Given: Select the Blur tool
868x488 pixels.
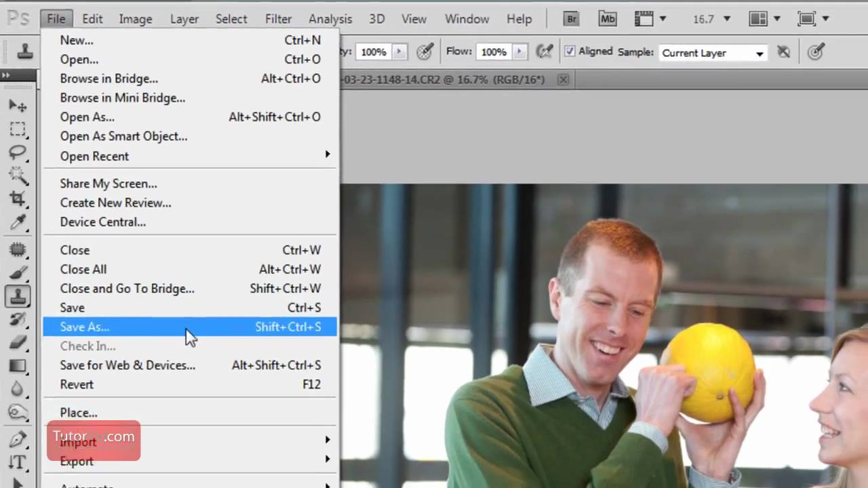Looking at the screenshot, I should click(18, 389).
